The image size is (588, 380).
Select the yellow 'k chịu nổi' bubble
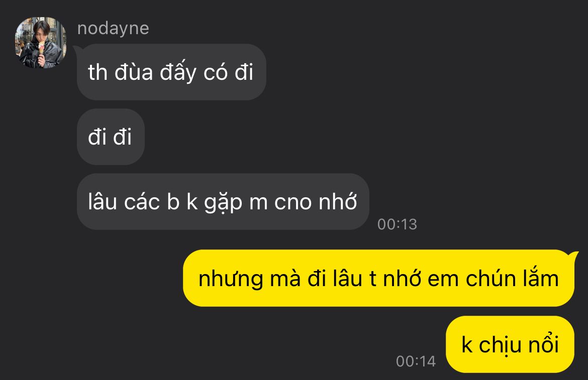(x=510, y=344)
